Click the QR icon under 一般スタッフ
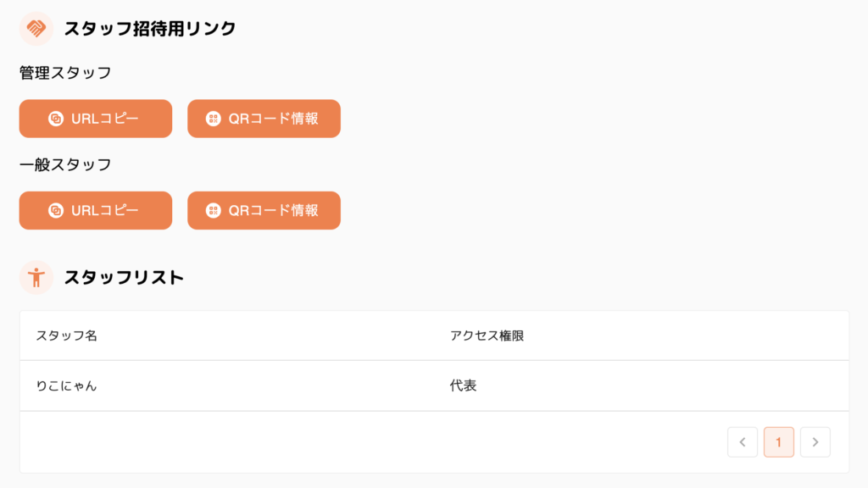 point(213,210)
